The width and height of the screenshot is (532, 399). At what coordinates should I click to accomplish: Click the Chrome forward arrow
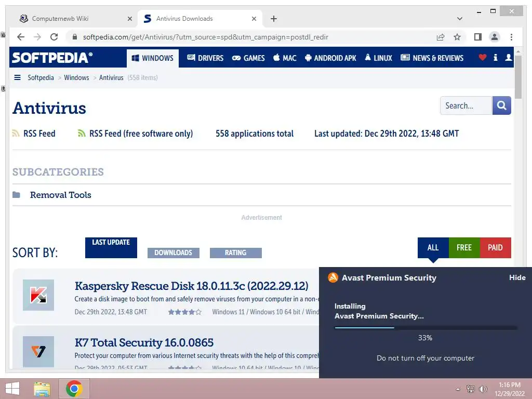click(37, 37)
